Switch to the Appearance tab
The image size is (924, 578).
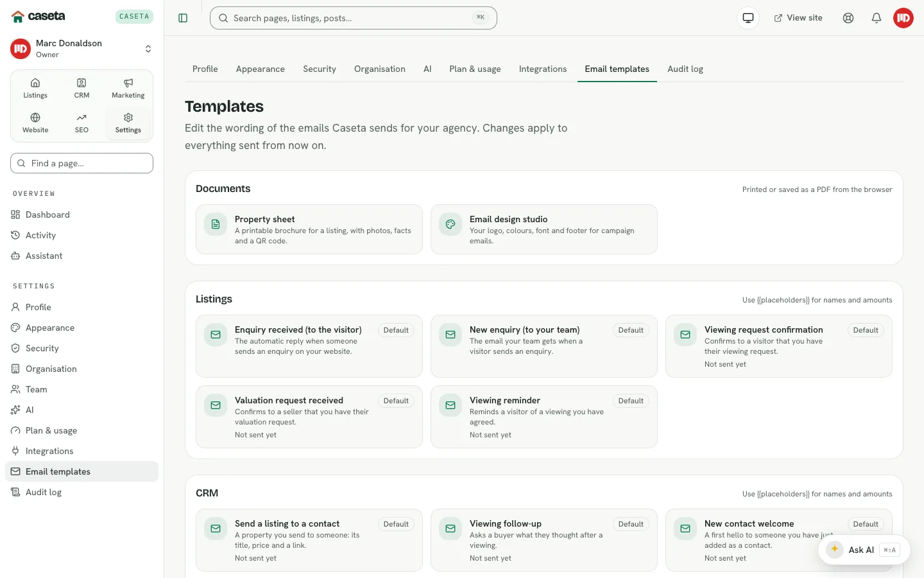point(261,69)
